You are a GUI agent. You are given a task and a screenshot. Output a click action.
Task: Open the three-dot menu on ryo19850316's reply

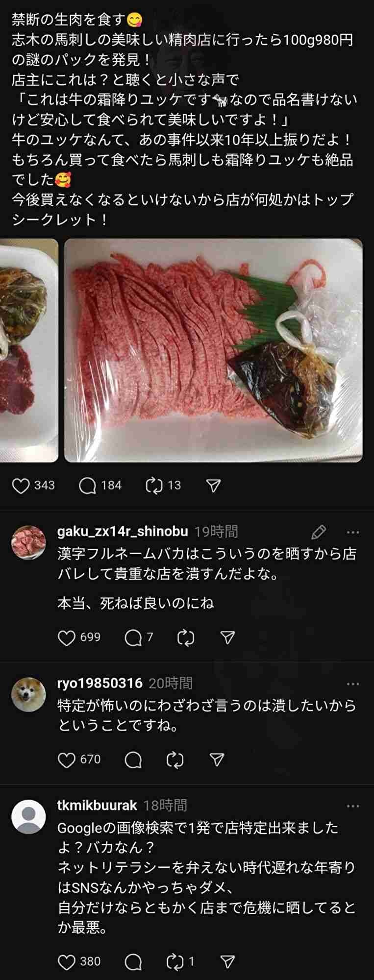[x=353, y=684]
